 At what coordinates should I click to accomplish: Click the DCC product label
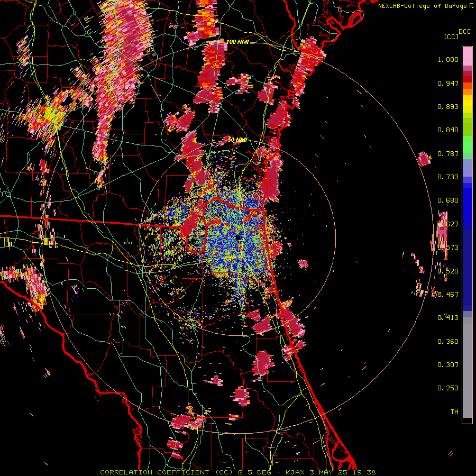[x=465, y=32]
